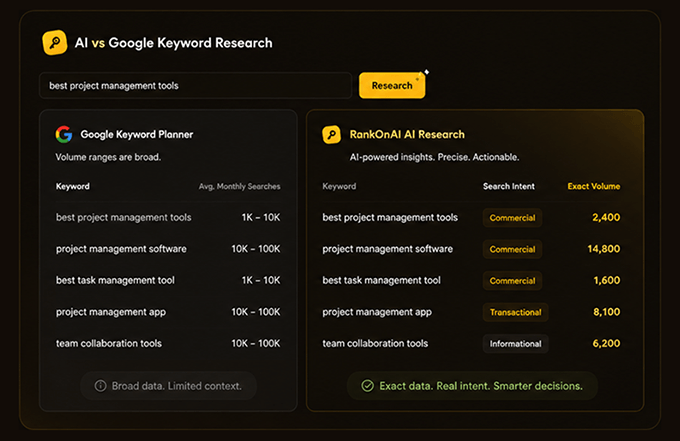Select 'team collaboration tools' in Google panel
The image size is (680, 441).
tap(108, 343)
